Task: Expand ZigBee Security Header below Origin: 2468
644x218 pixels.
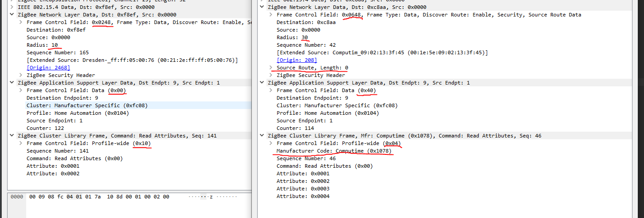Action: tap(21, 75)
